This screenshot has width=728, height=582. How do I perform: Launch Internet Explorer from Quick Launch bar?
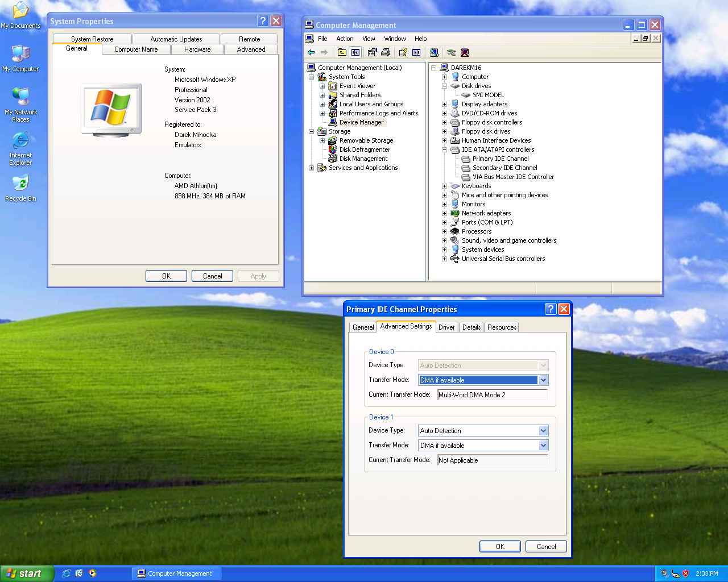[67, 573]
